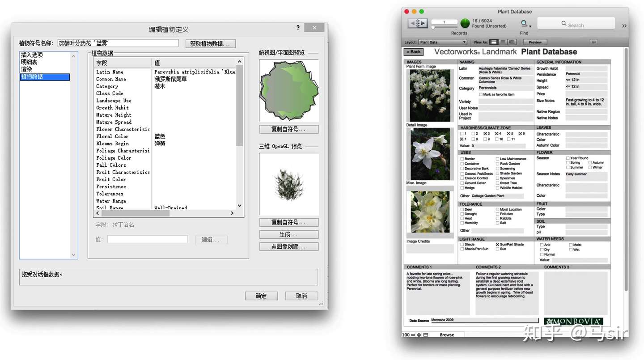Adjust the Records slider handle
644x360 pixels.
tap(432, 28)
